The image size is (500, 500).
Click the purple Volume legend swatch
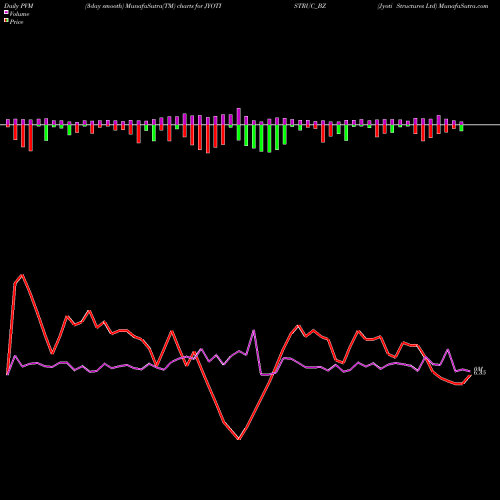click(6, 12)
